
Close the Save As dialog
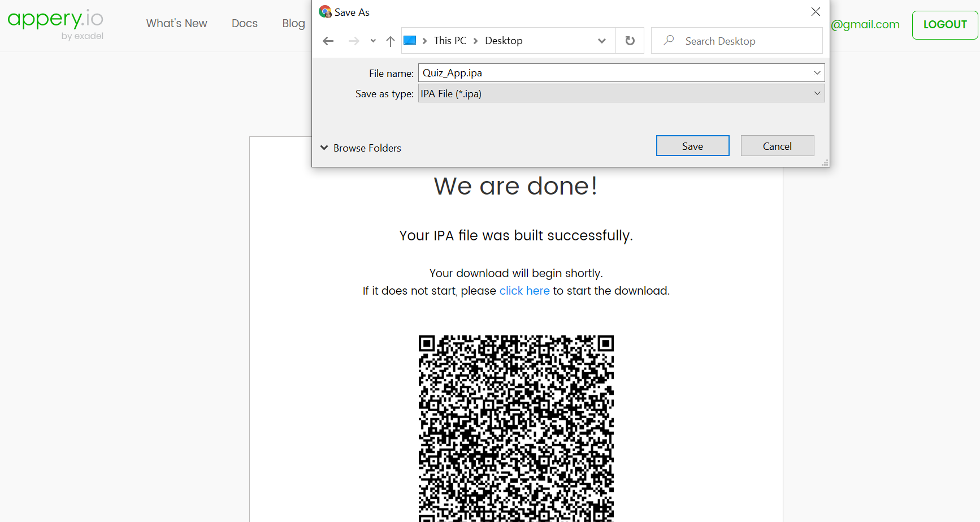tap(816, 11)
